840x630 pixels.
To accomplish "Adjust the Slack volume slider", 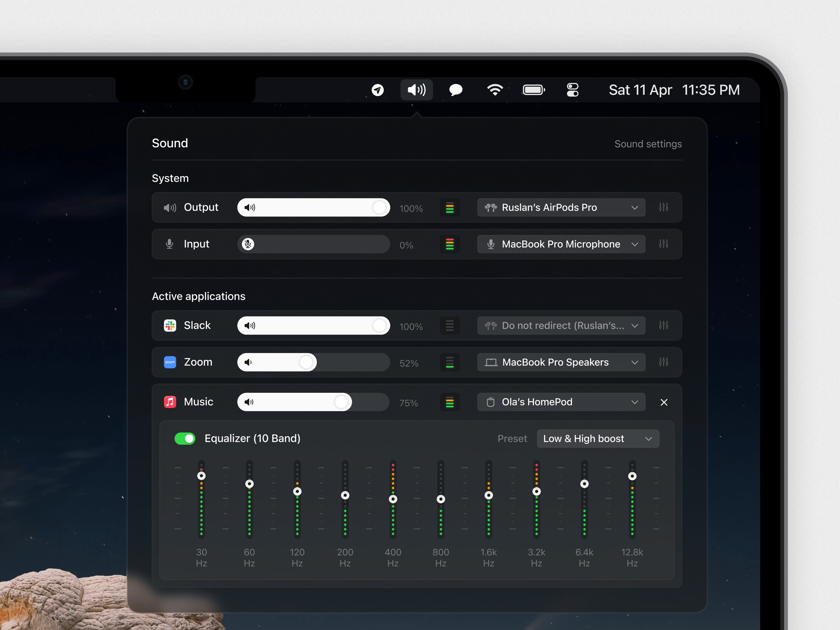I will pos(314,325).
